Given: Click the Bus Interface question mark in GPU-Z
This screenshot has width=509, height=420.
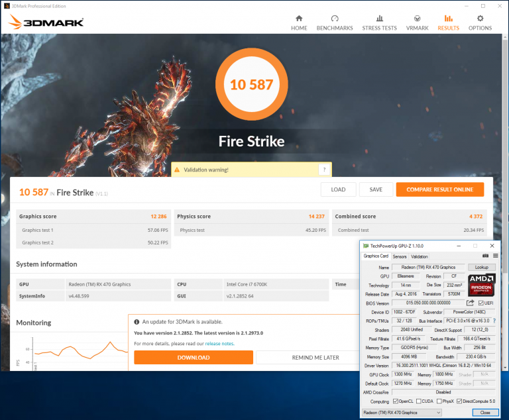Looking at the screenshot, I should pyautogui.click(x=494, y=321).
